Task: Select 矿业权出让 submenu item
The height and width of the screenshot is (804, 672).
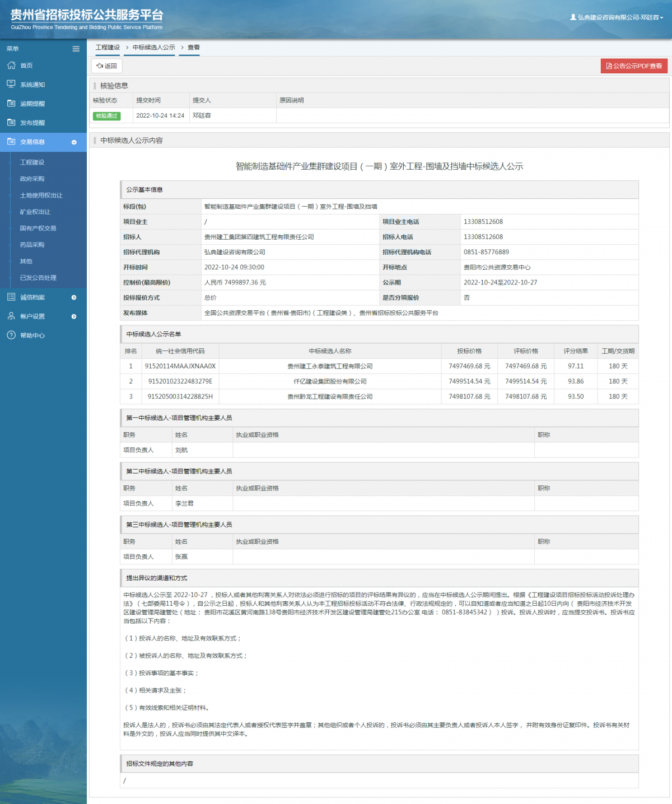Action: point(35,212)
